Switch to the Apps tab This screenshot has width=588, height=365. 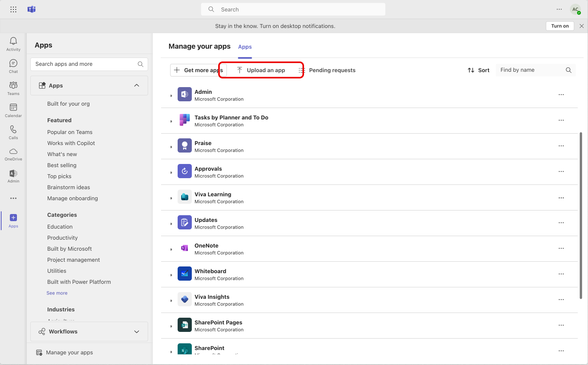[x=245, y=47]
